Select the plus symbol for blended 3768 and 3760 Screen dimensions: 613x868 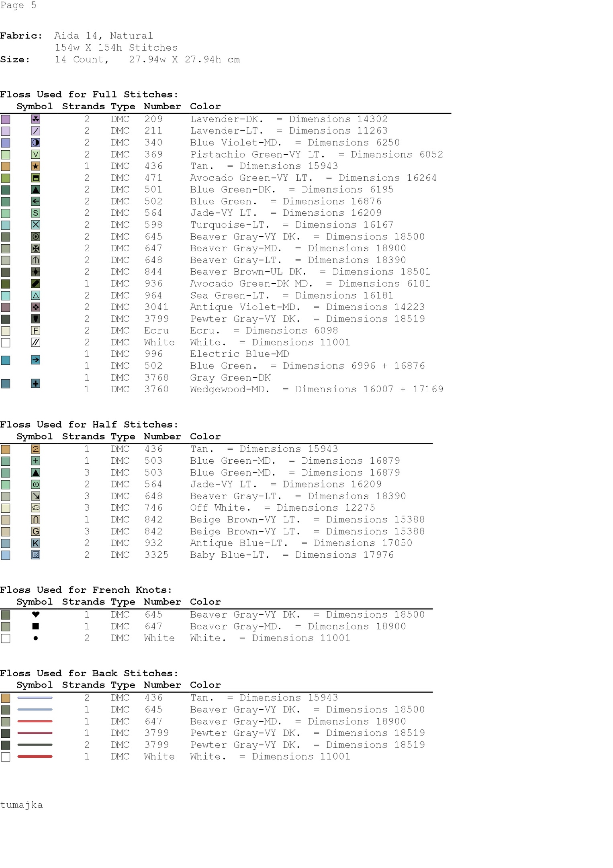[x=36, y=384]
